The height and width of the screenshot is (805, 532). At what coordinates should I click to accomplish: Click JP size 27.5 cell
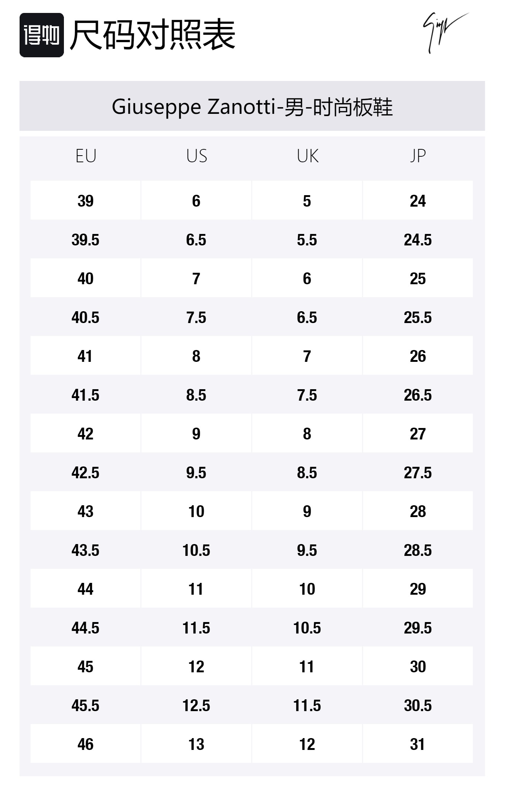pyautogui.click(x=418, y=473)
